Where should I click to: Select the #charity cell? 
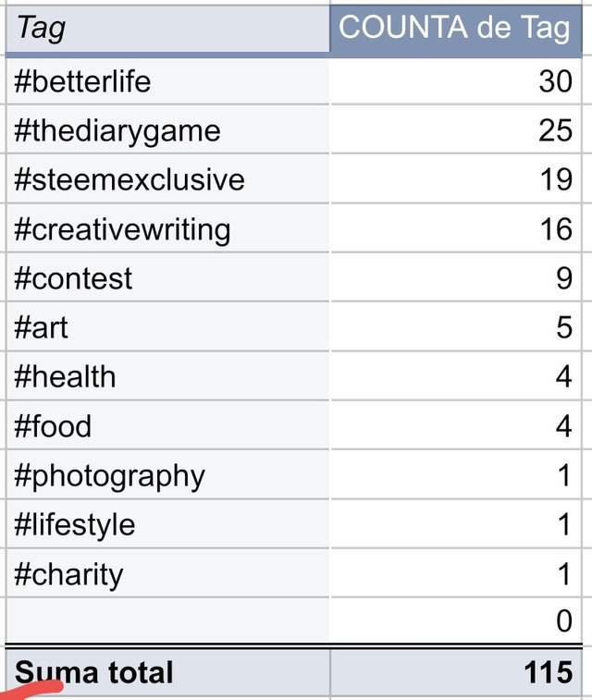[167, 573]
